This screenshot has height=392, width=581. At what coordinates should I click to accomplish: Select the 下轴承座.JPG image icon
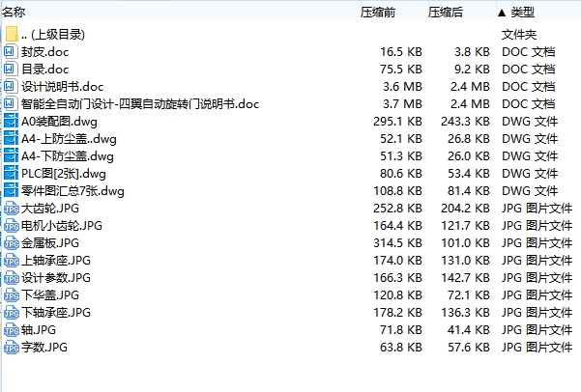(12, 313)
